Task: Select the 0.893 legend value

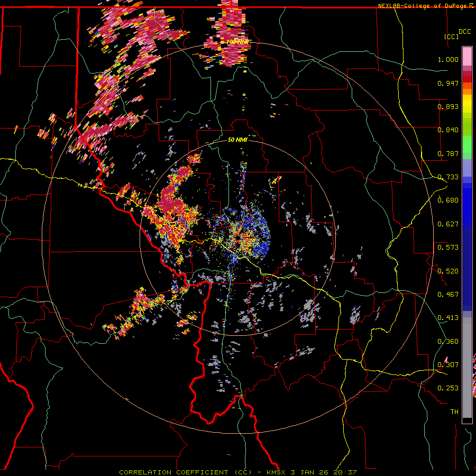Action: tap(448, 106)
